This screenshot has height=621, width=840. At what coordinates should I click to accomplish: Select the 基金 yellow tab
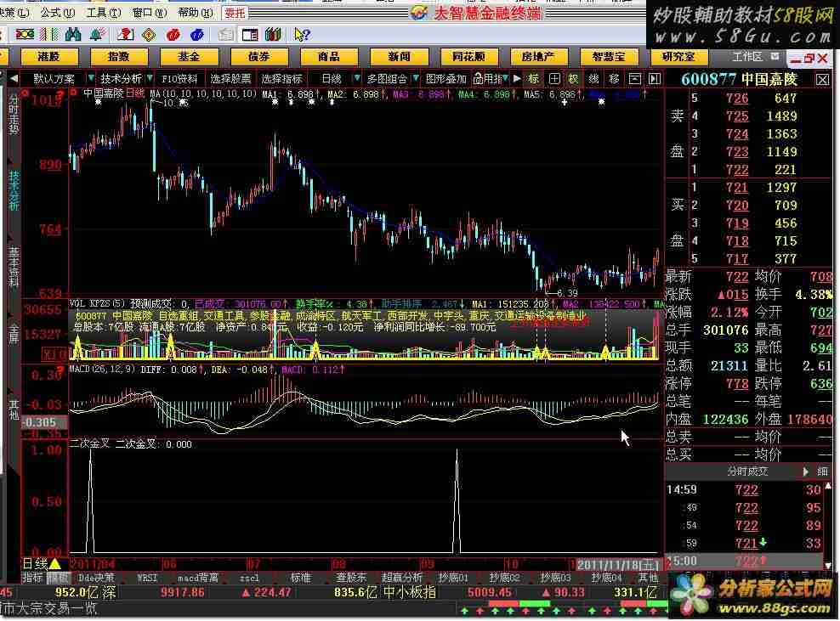[x=189, y=56]
